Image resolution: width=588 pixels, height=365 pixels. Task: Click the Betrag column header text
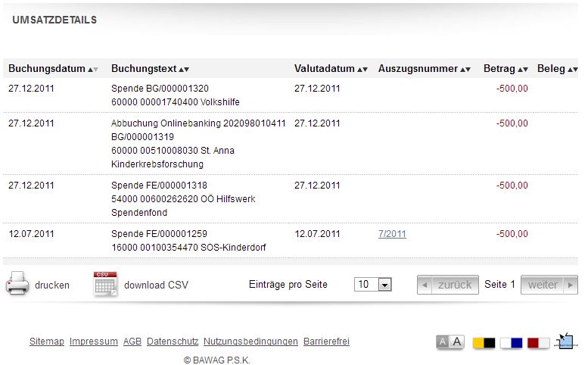(499, 69)
